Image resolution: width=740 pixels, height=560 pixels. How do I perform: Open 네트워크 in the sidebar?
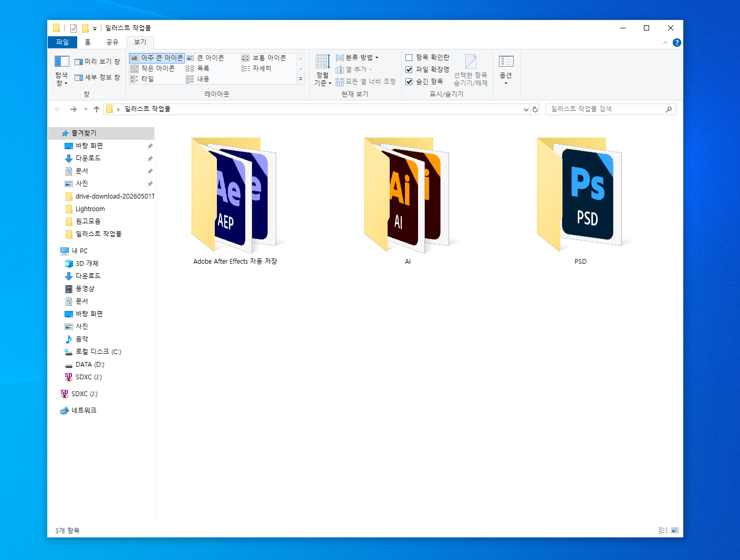(x=78, y=410)
